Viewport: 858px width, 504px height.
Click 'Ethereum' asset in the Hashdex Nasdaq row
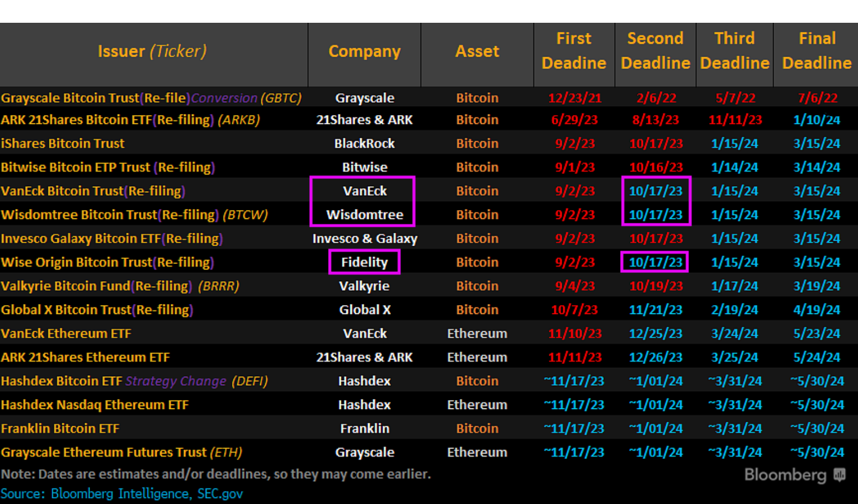(477, 405)
